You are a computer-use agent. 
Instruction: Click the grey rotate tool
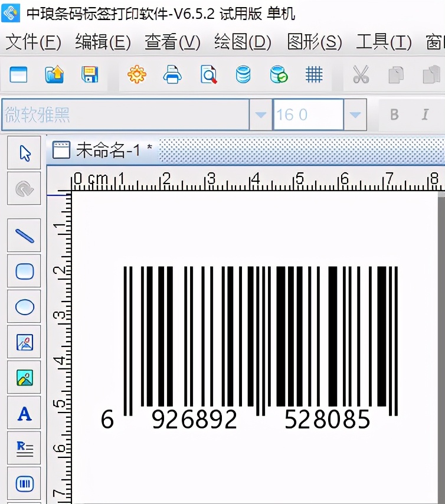click(24, 188)
